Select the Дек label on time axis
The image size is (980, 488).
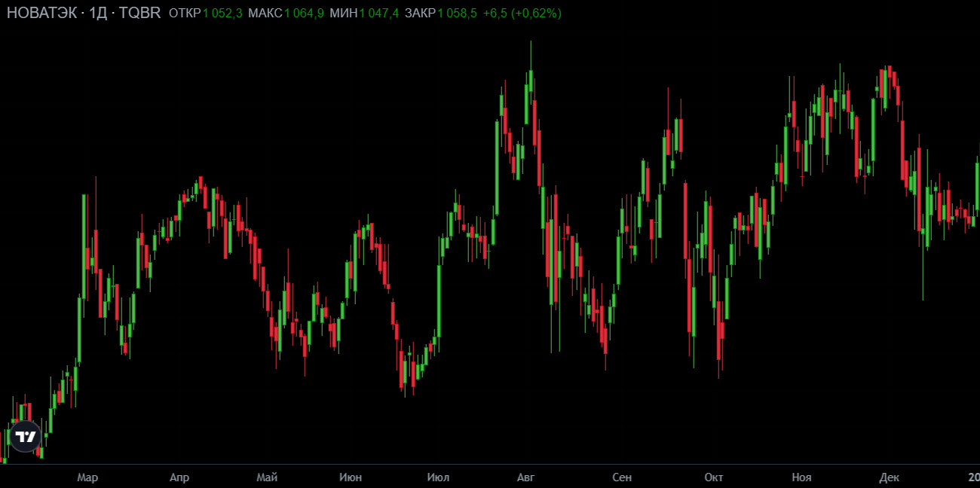[890, 477]
